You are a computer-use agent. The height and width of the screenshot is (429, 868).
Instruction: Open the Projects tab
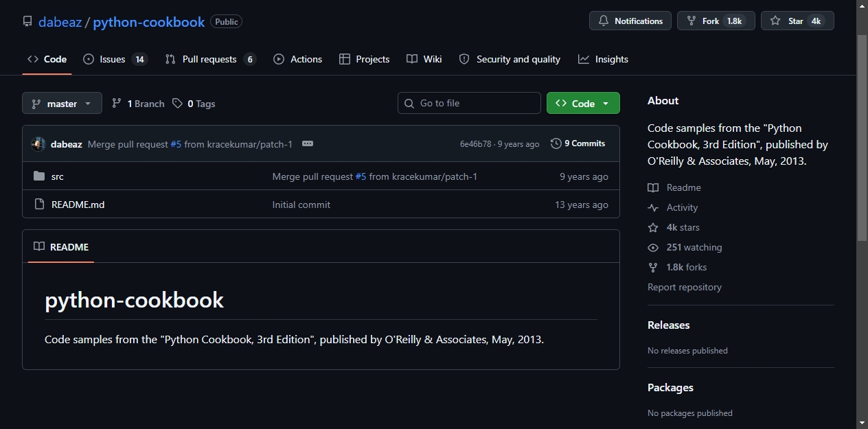[x=364, y=59]
